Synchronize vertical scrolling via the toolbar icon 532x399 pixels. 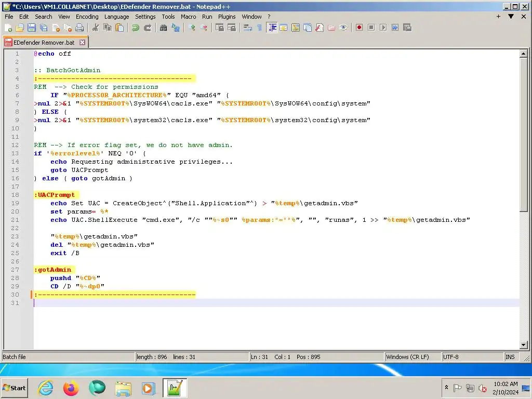tap(220, 28)
